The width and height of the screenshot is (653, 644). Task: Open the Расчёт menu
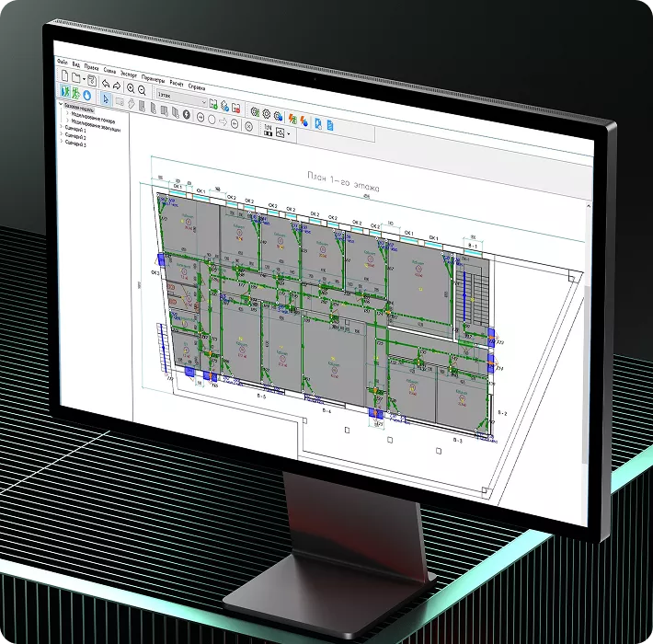[x=177, y=84]
